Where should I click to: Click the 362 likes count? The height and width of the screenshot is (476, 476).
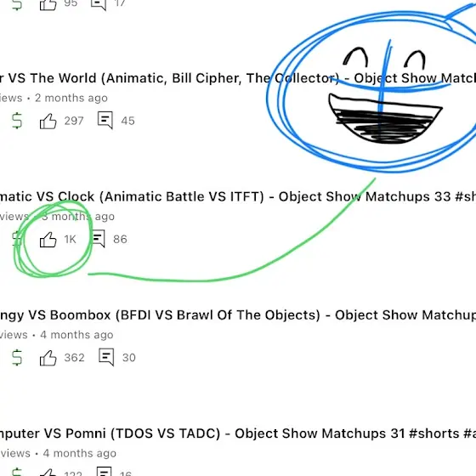(75, 358)
